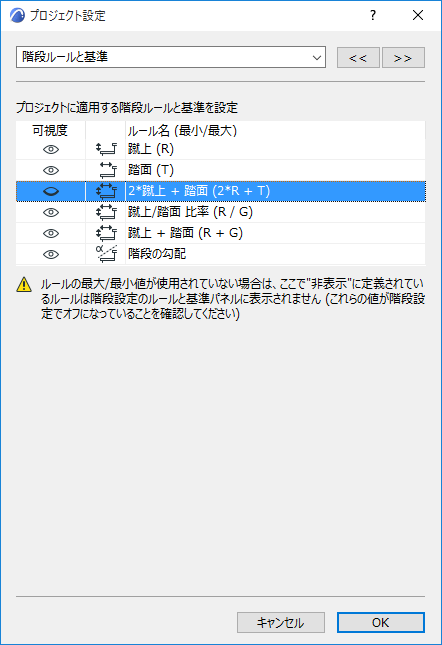
Task: Click the stair slope angle icon
Action: point(106,254)
